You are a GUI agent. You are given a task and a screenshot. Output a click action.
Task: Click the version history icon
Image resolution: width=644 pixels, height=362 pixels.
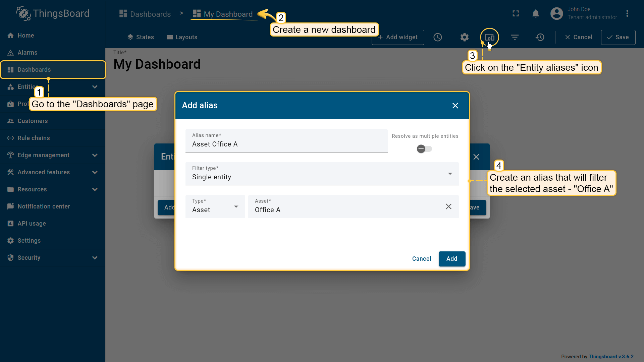(540, 37)
